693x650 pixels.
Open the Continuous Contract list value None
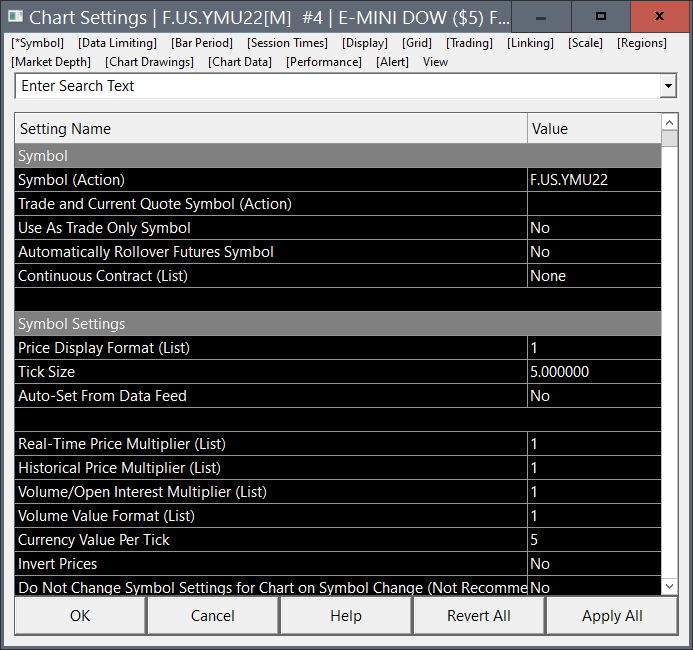click(594, 276)
